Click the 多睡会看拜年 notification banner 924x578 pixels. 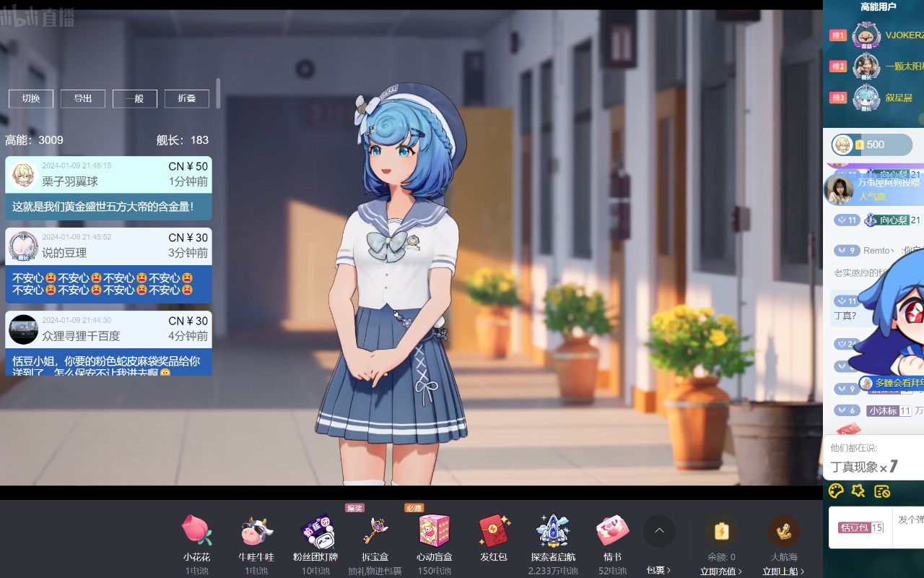click(x=892, y=383)
